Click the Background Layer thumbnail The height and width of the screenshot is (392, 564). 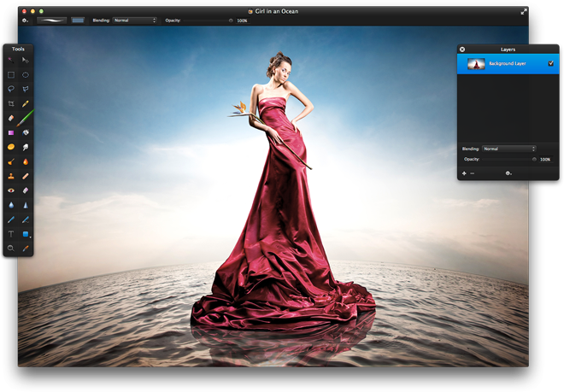pos(476,64)
